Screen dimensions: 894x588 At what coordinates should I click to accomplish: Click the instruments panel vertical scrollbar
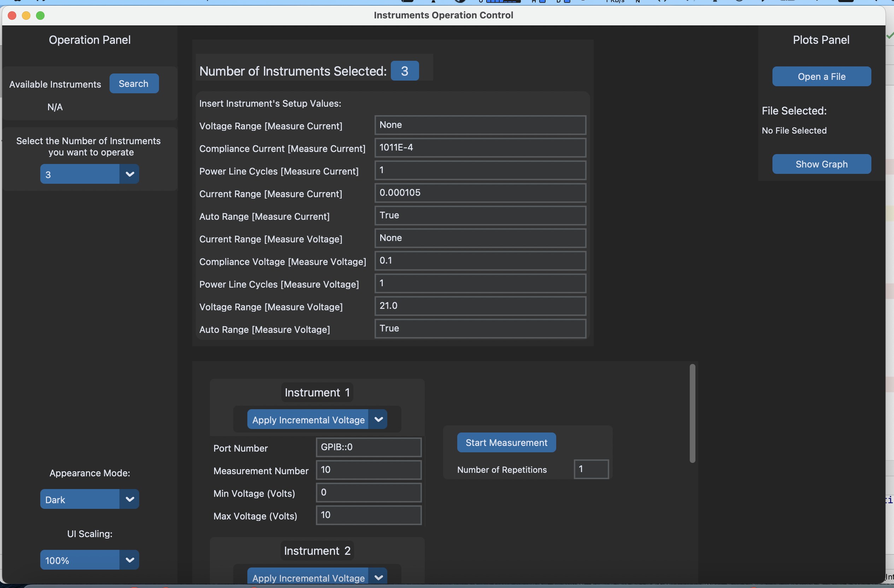(692, 413)
